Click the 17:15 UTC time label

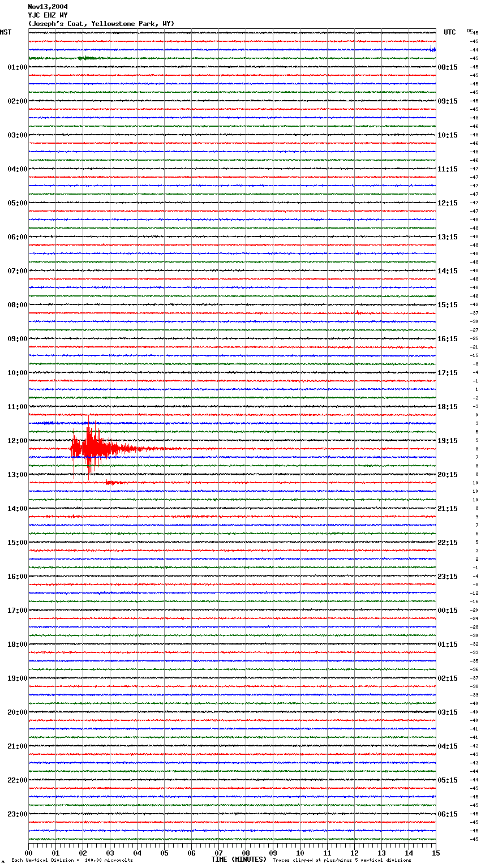pyautogui.click(x=448, y=373)
